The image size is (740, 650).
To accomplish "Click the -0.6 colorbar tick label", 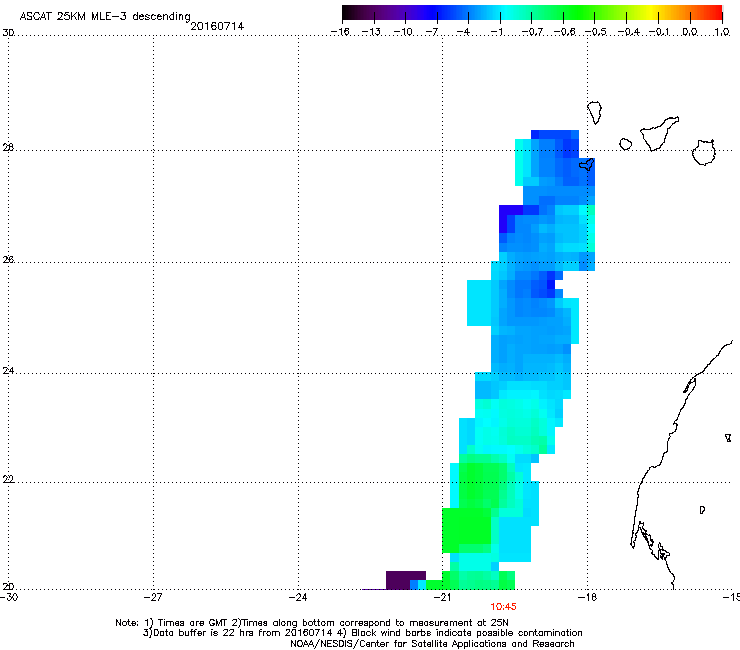I will (x=564, y=32).
